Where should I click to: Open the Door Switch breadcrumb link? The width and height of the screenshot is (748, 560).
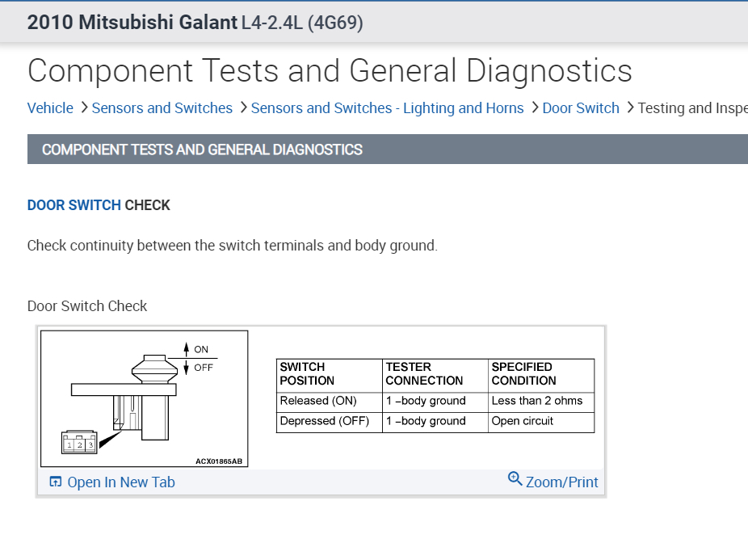581,108
